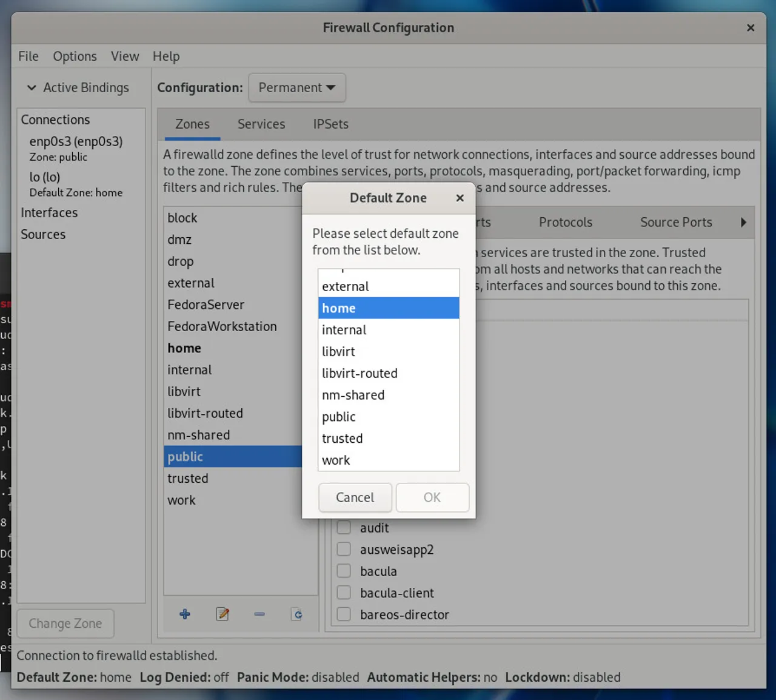Select nm-shared in the main zone list
The image size is (776, 700).
point(233,435)
